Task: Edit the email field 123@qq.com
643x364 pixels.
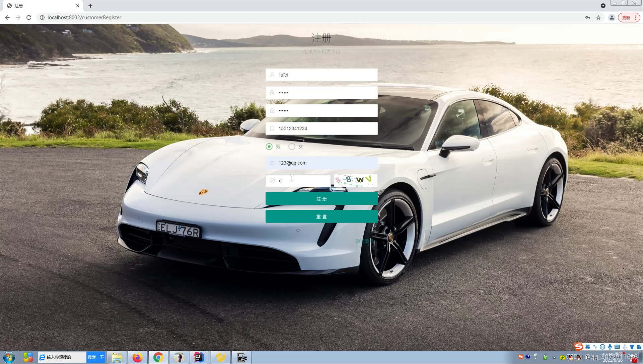Action: [321, 163]
